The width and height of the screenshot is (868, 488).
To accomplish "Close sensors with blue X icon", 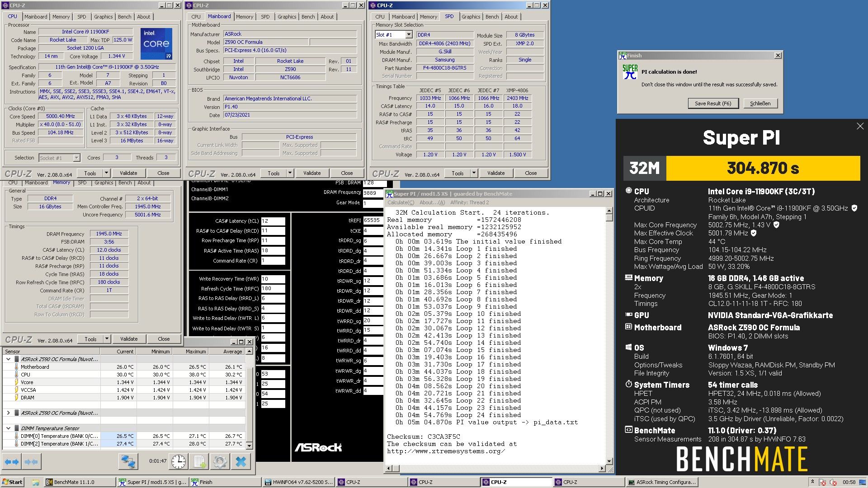I will click(x=241, y=461).
